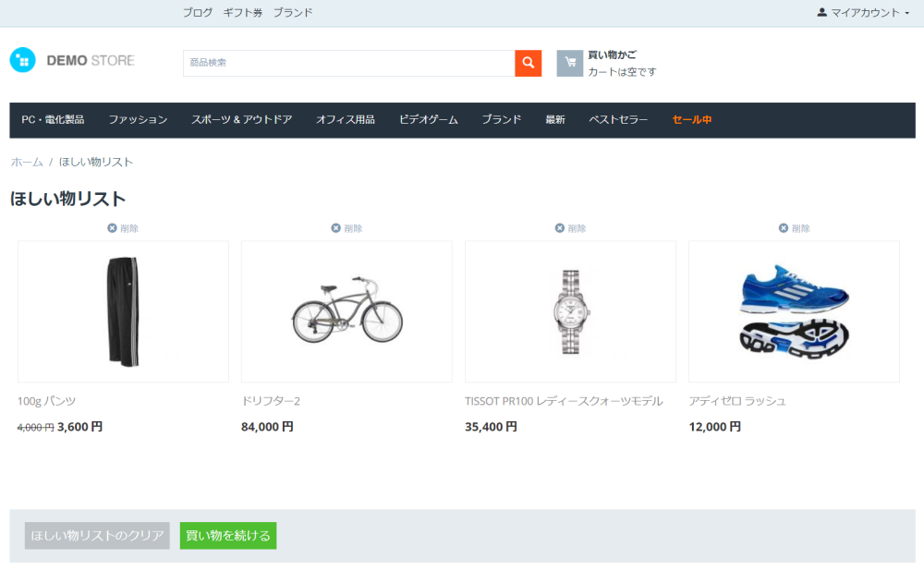Click the 買い物を続ける button
This screenshot has width=924, height=571.
(228, 536)
